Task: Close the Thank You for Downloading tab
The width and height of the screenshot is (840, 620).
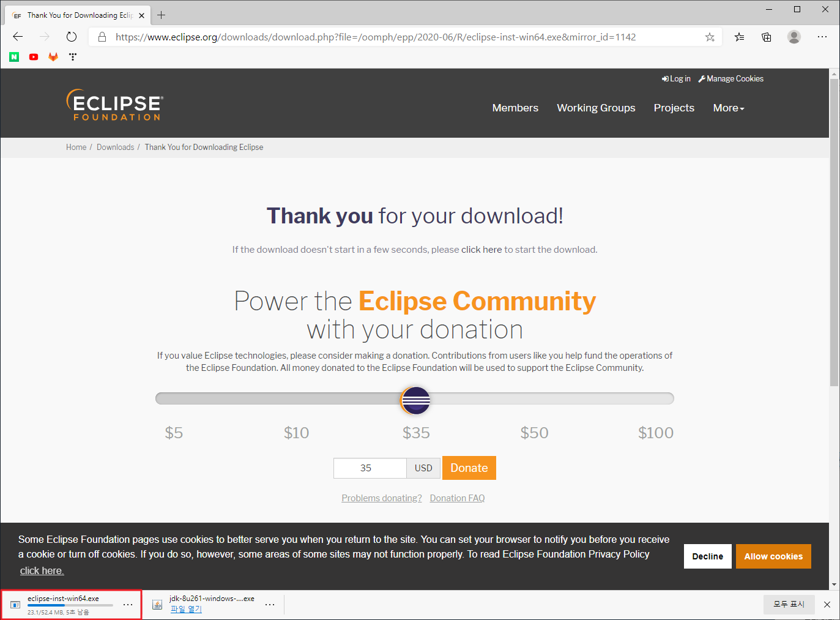Action: coord(141,15)
